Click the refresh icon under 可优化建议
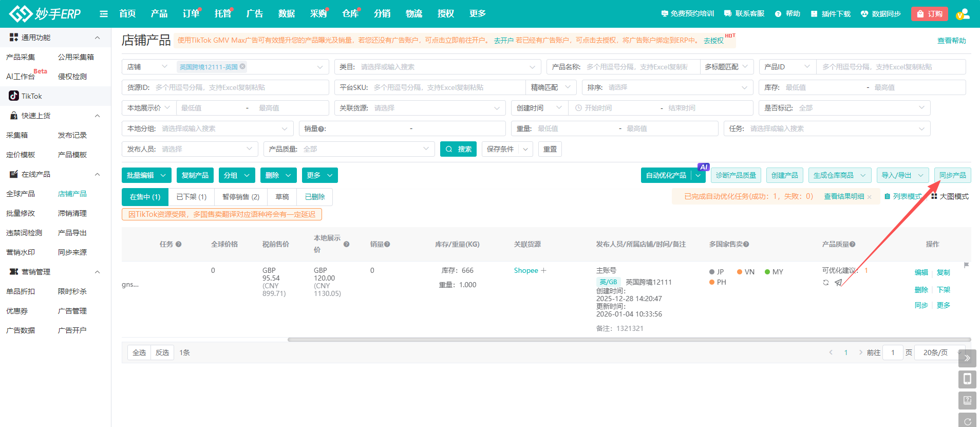The height and width of the screenshot is (427, 980). point(826,283)
